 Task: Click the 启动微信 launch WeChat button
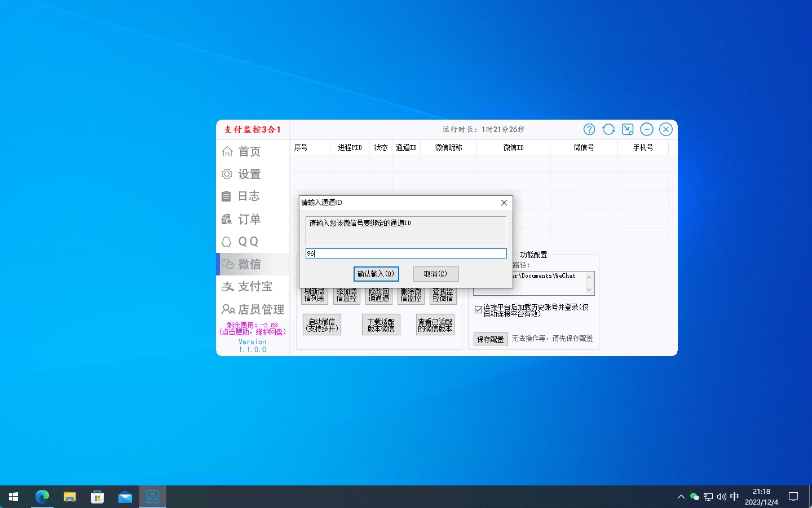322,325
